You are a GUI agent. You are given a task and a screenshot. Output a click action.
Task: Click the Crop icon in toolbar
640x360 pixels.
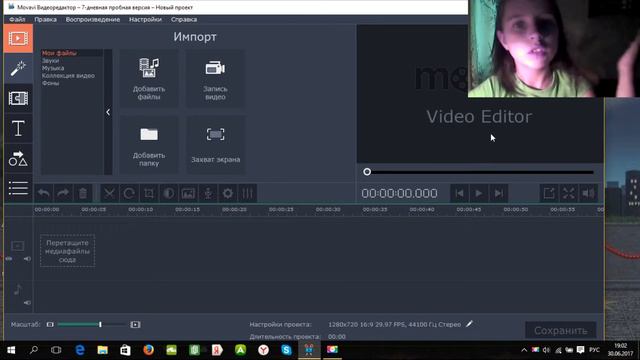pos(149,193)
